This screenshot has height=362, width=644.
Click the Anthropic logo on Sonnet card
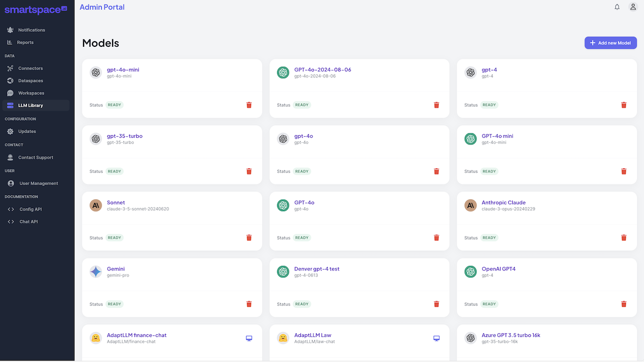96,205
